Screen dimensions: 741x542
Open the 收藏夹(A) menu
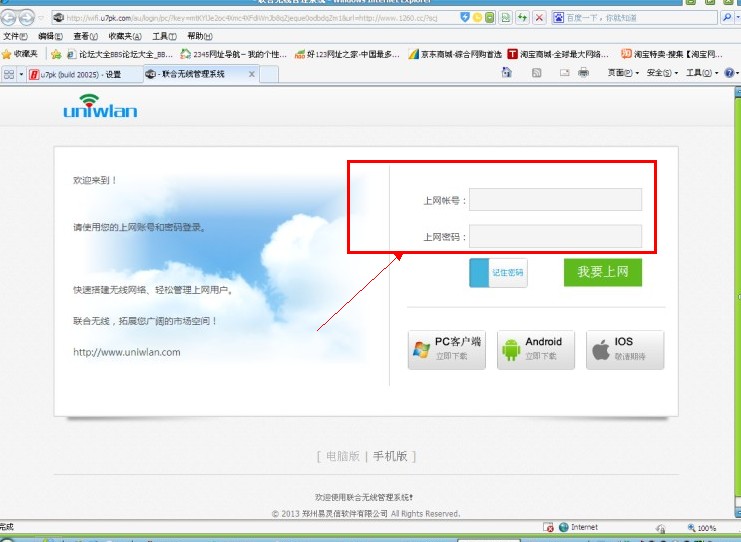point(125,36)
